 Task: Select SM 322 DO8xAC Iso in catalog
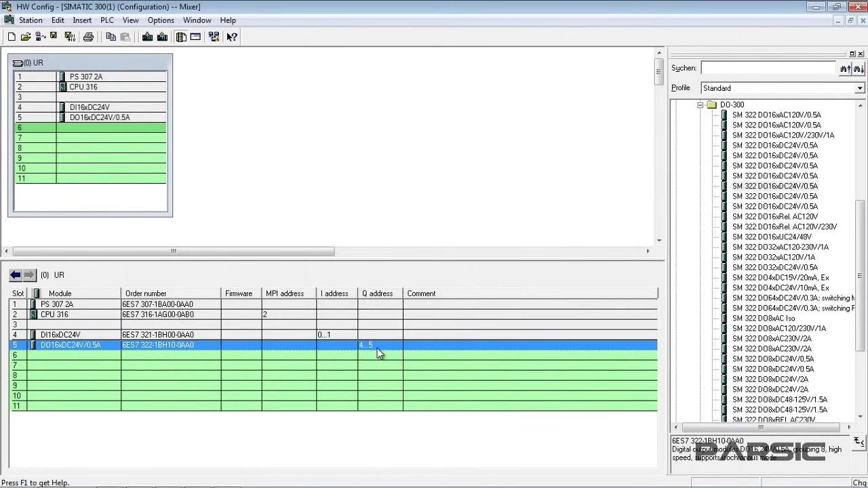point(764,318)
